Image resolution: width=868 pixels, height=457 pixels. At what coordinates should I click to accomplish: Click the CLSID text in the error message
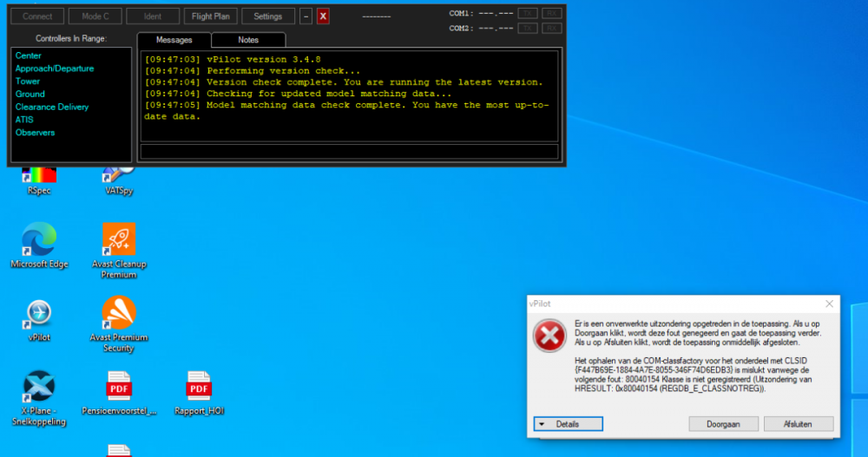(654, 369)
